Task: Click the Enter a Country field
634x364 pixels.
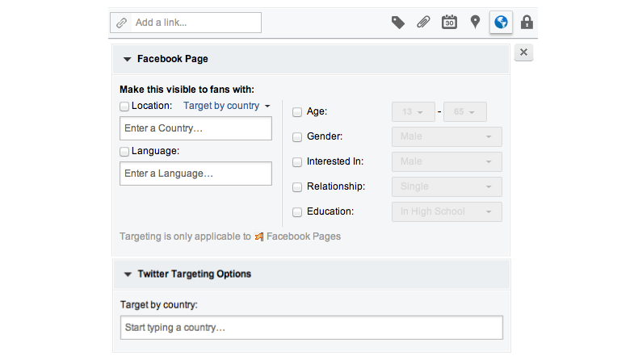Action: tap(195, 128)
